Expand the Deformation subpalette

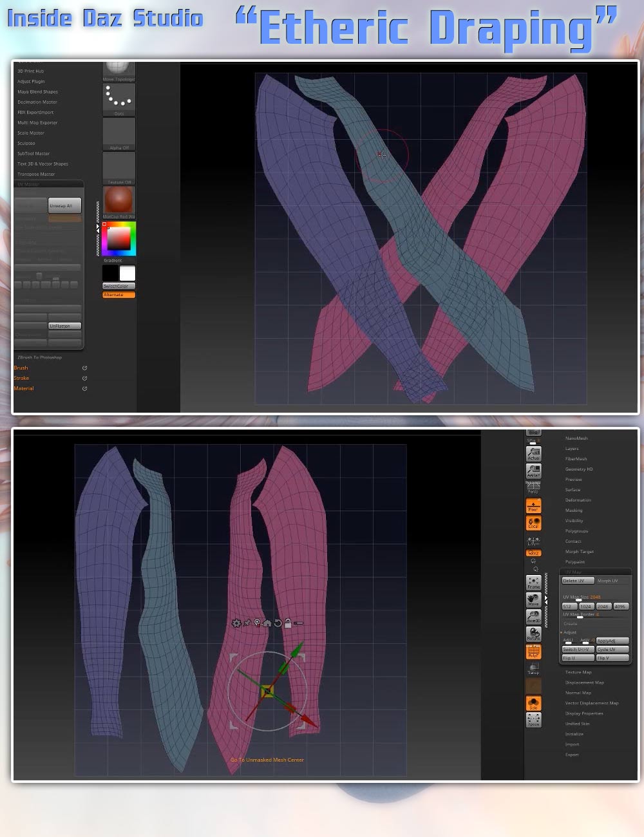(x=578, y=500)
